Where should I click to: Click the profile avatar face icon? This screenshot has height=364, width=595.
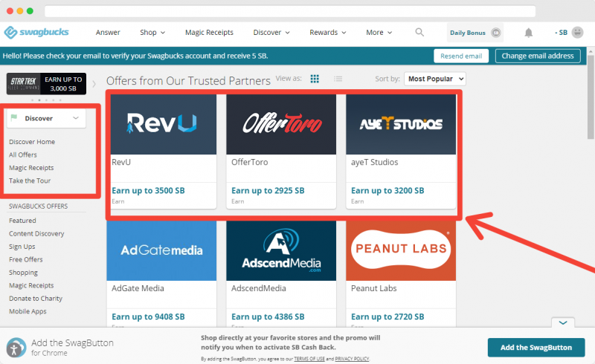(x=578, y=32)
